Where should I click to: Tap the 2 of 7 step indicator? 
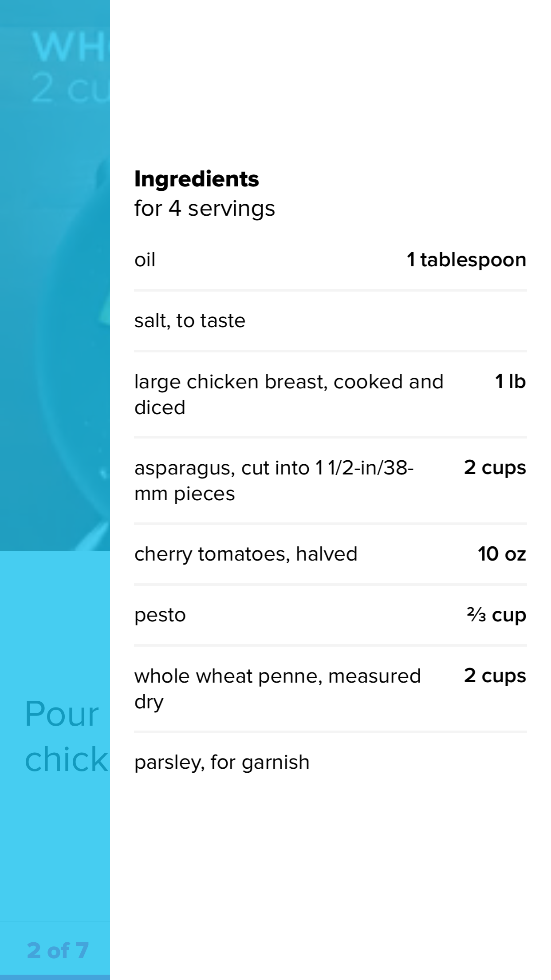point(58,950)
